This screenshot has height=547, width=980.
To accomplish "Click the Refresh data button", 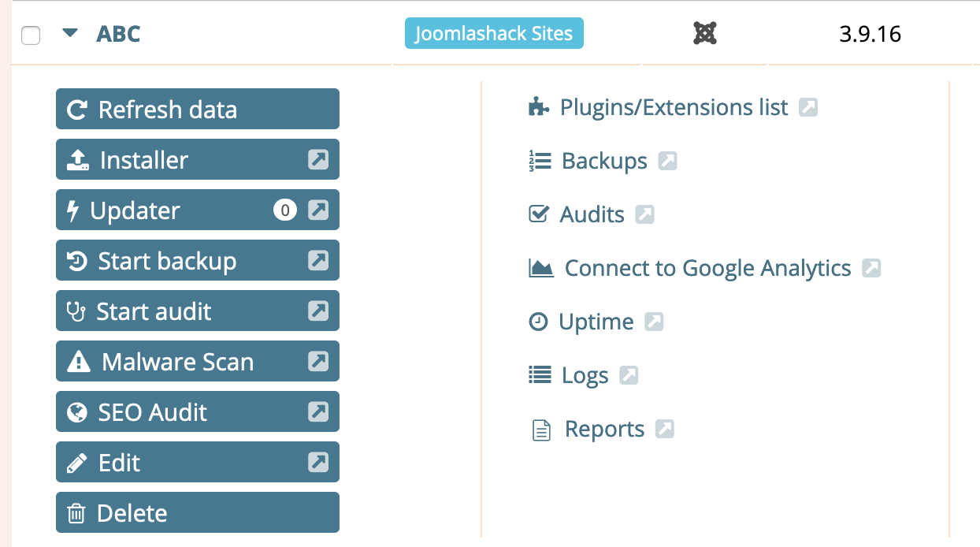I will [x=198, y=109].
